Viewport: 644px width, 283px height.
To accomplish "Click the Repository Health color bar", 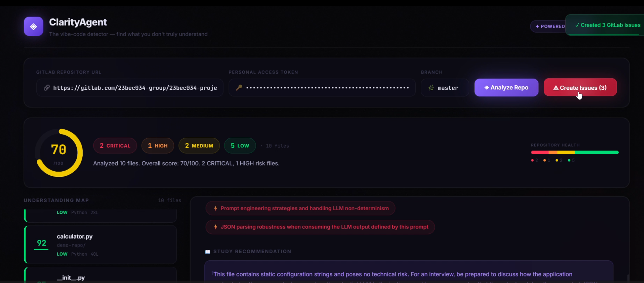I will pos(575,152).
